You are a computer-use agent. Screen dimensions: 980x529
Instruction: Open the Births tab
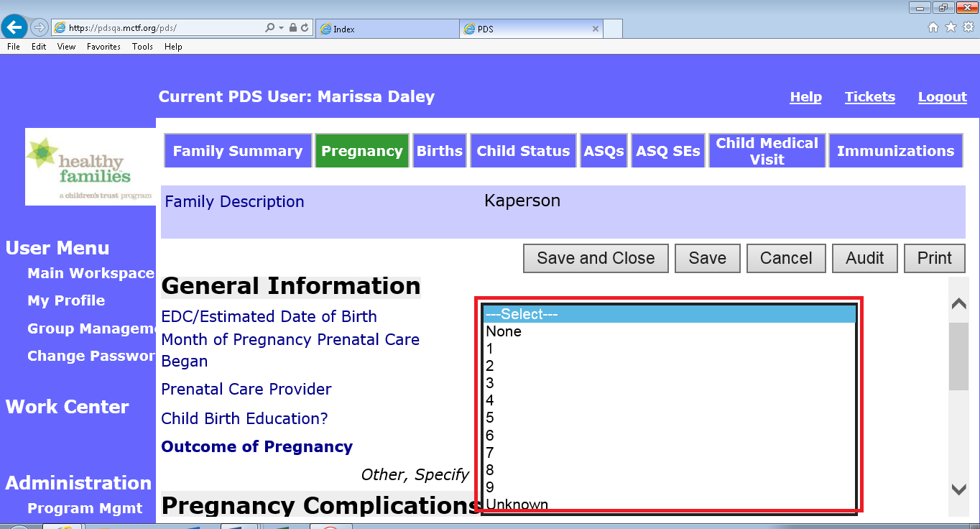(440, 151)
